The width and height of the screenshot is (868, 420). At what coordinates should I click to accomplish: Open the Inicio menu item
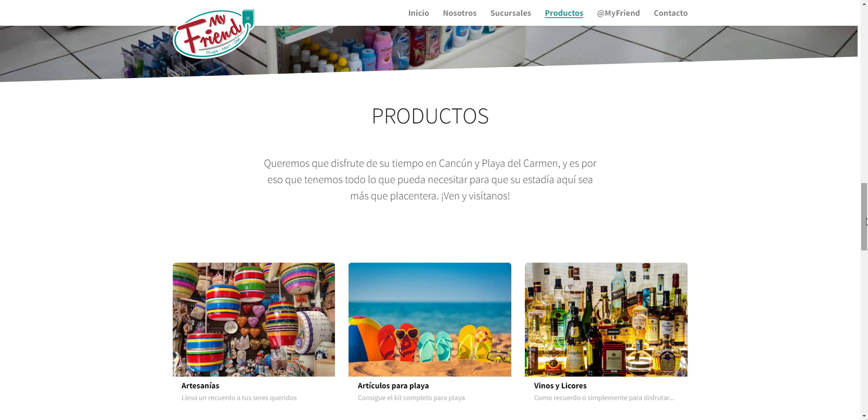tap(418, 13)
